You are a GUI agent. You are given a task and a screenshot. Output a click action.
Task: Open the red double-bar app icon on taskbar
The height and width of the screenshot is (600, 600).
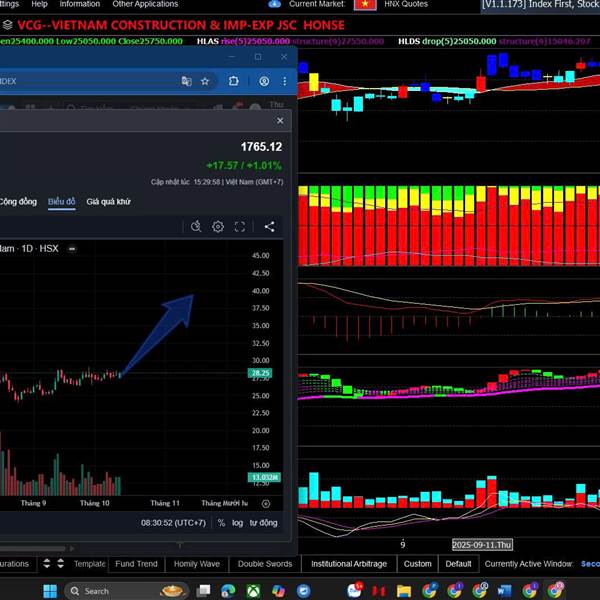click(x=379, y=591)
